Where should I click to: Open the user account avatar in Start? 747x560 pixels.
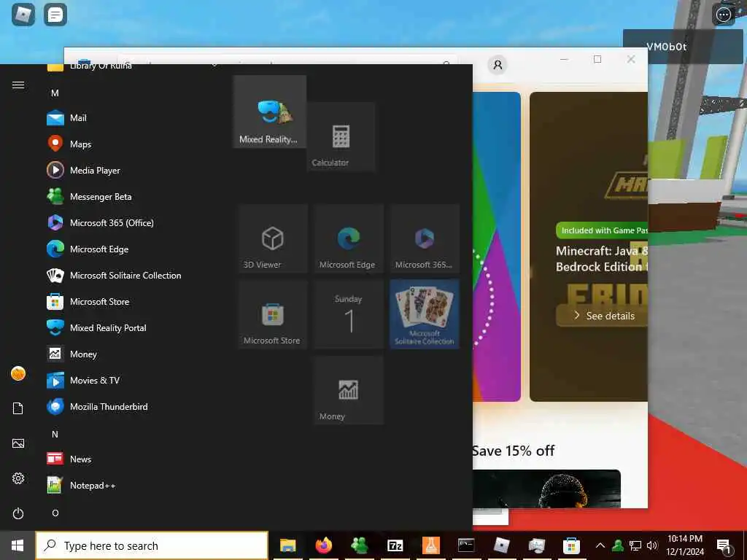click(x=18, y=373)
